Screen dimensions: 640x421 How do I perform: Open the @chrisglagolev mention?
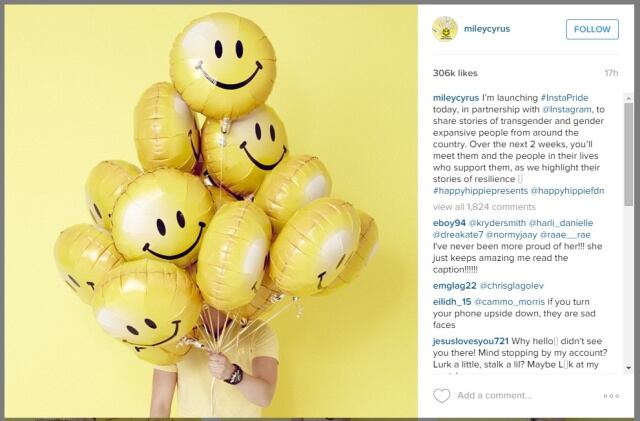pos(512,286)
